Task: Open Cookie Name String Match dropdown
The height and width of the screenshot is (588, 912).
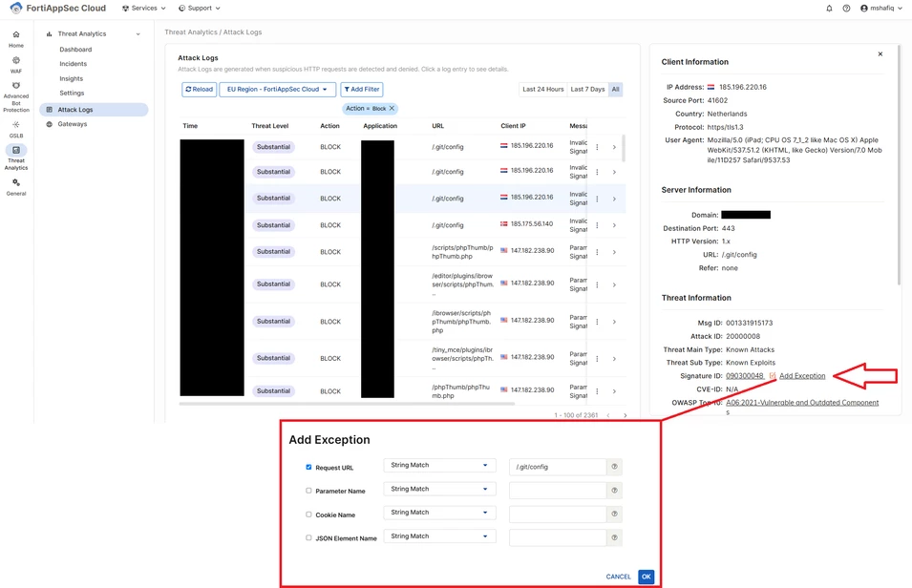Action: click(439, 513)
